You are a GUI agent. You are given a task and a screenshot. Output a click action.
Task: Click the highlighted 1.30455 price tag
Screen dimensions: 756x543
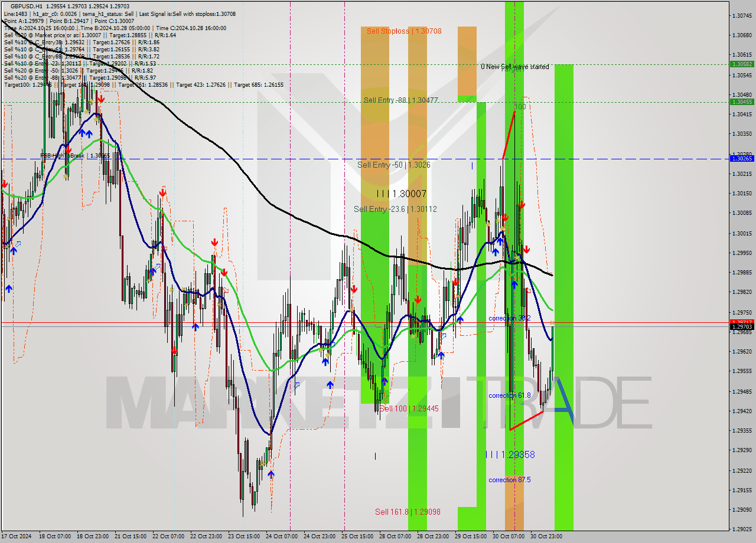[x=742, y=102]
